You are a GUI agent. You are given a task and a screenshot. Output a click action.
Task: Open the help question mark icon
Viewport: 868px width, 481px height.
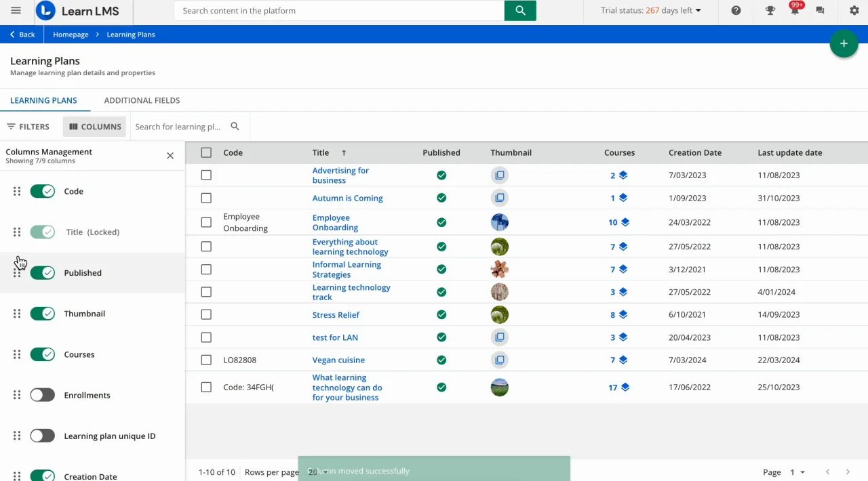pos(736,11)
